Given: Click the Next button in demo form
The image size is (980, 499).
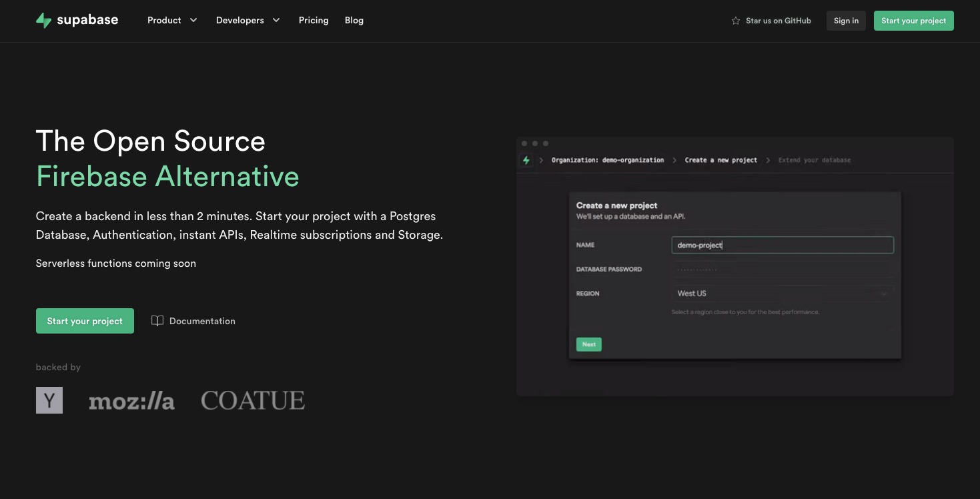Looking at the screenshot, I should (x=589, y=344).
